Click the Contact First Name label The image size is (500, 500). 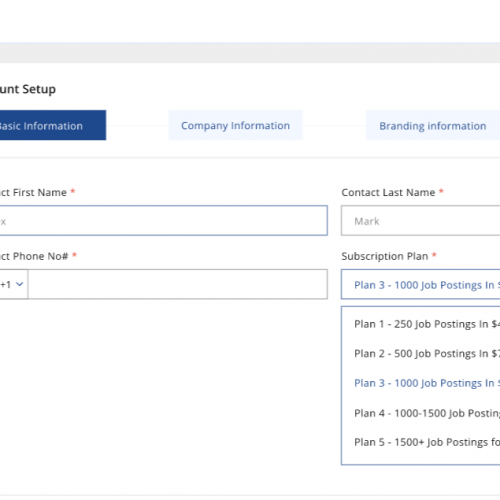pyautogui.click(x=33, y=192)
